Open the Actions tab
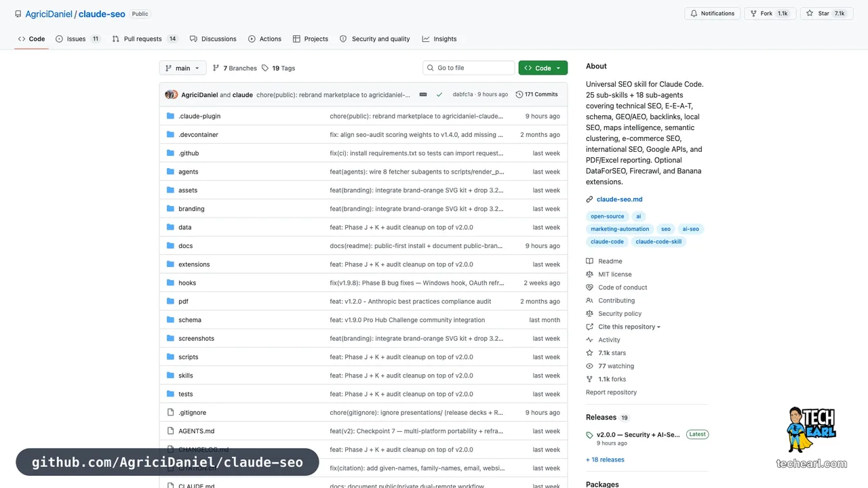 (264, 39)
